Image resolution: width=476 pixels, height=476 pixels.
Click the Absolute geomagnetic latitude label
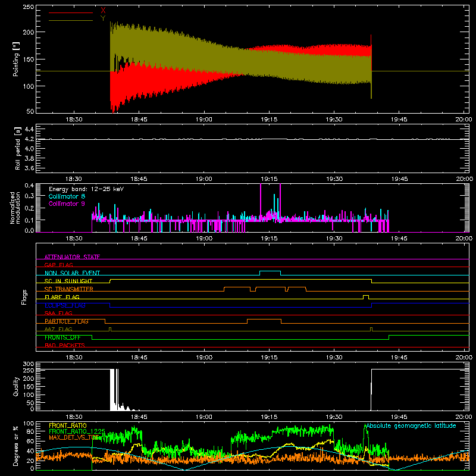click(x=411, y=425)
